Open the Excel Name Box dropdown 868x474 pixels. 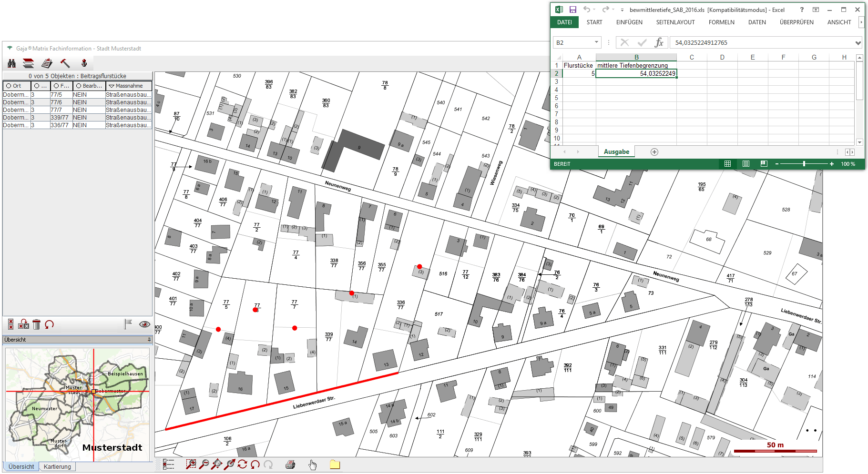point(596,42)
